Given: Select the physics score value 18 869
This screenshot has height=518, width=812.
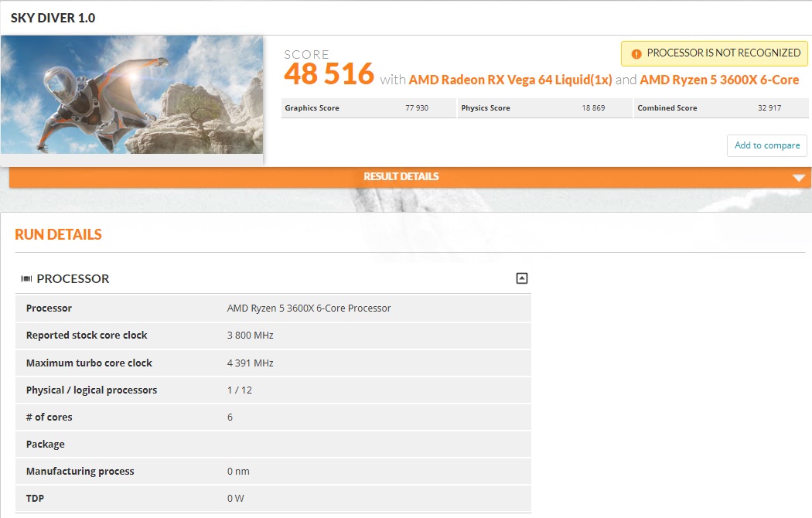Looking at the screenshot, I should click(x=593, y=108).
